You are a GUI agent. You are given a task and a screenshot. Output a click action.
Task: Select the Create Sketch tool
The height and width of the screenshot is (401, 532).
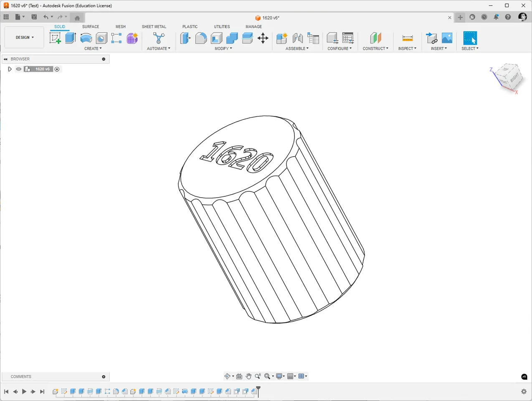(x=55, y=38)
